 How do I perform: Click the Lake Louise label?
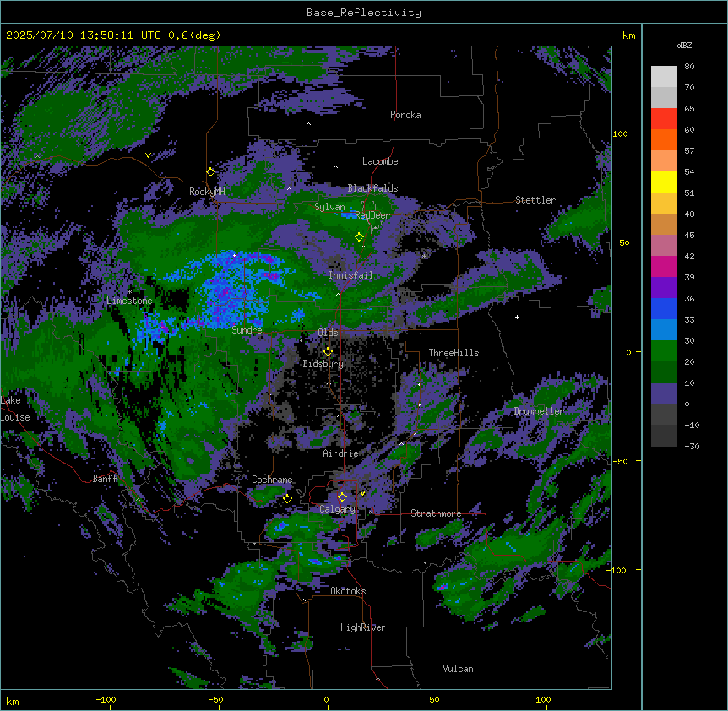[15, 409]
